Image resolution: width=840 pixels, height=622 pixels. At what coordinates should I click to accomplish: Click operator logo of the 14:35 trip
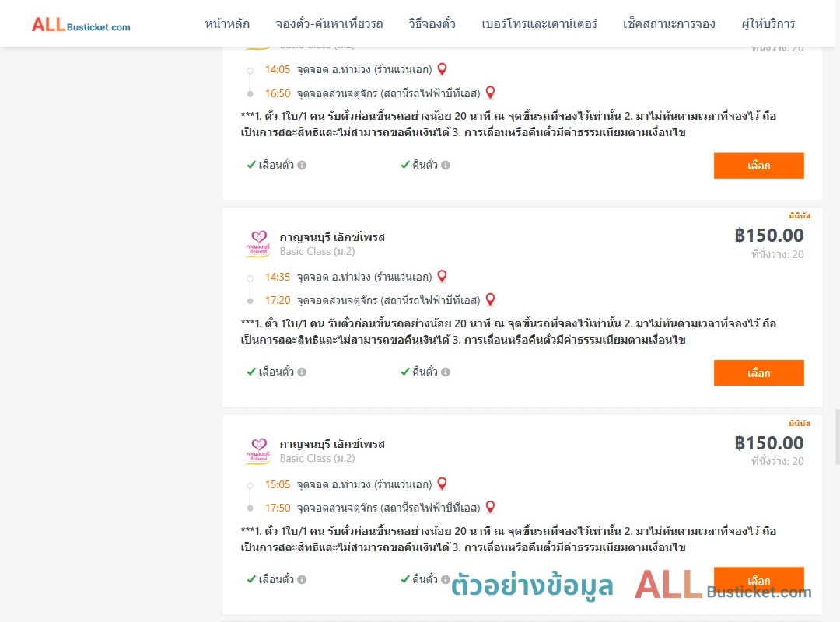click(x=258, y=244)
